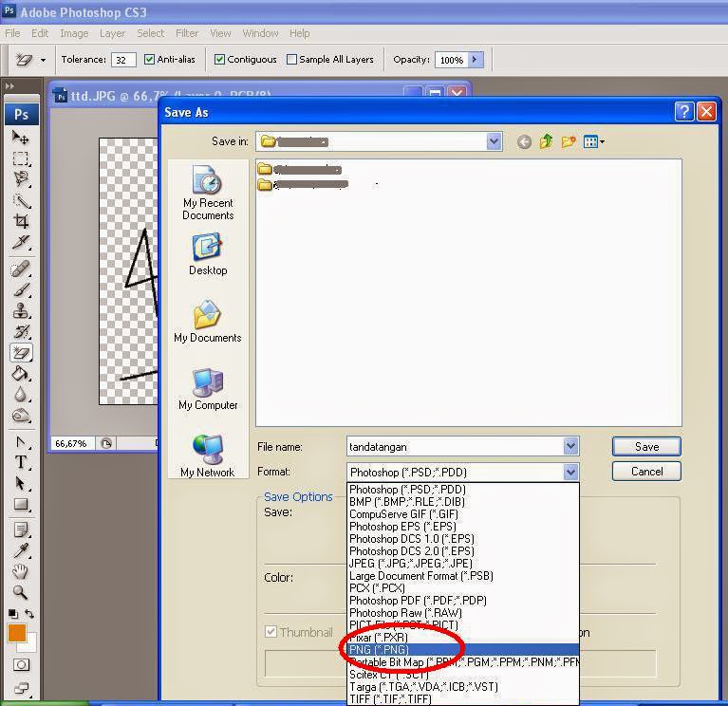
Task: Select the Clone Stamp tool
Action: pyautogui.click(x=21, y=310)
